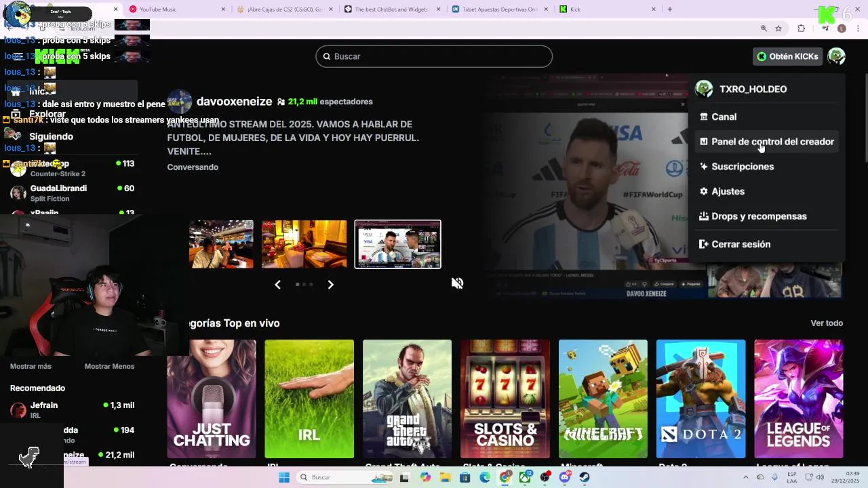Click the Obtén KICKs button
Viewport: 868px width, 488px height.
[x=788, y=56]
